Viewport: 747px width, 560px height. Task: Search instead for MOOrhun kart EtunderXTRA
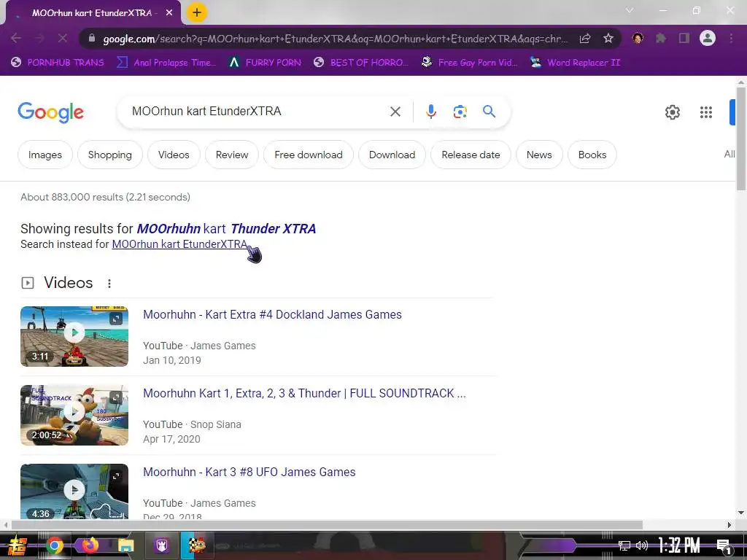[x=179, y=244]
